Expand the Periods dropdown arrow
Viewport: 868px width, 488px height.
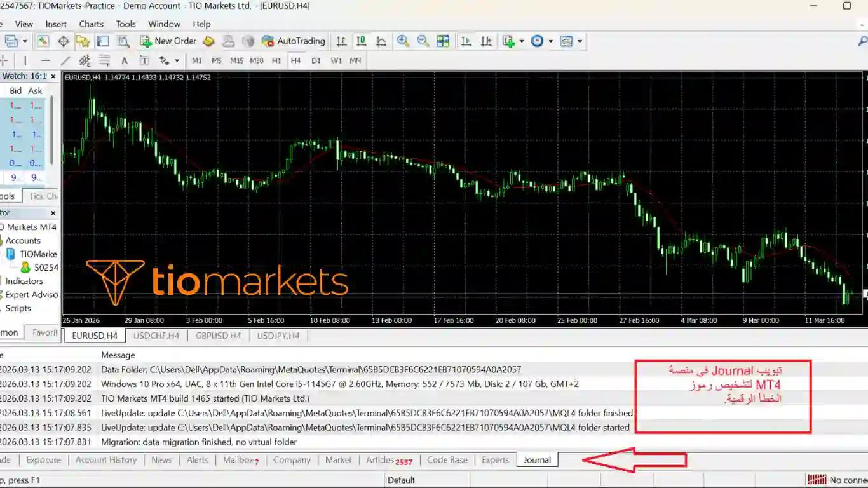[550, 41]
